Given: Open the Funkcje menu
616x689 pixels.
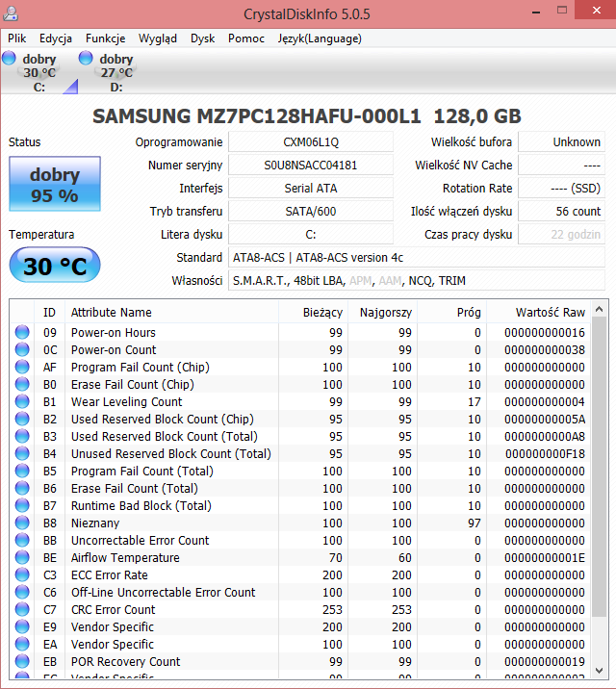Looking at the screenshot, I should click(106, 38).
